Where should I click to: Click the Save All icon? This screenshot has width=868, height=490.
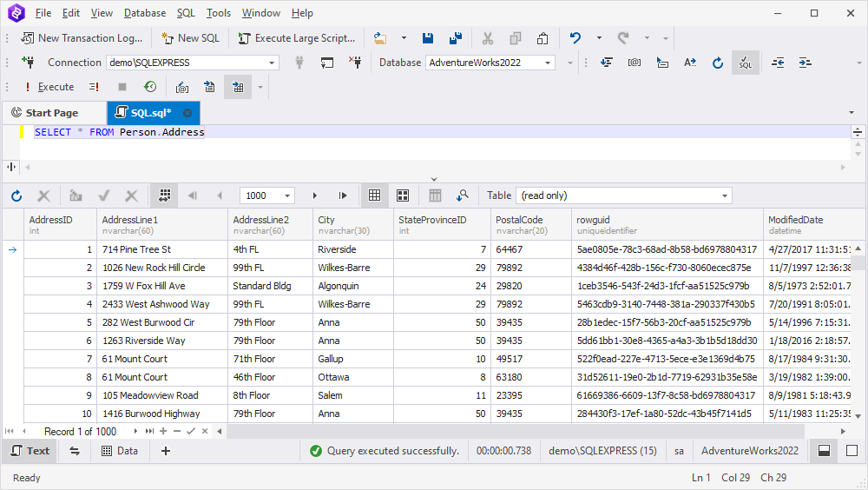pos(456,38)
